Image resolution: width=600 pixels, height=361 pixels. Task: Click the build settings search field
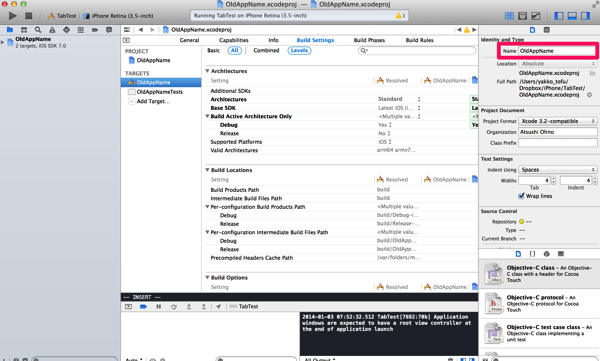417,51
